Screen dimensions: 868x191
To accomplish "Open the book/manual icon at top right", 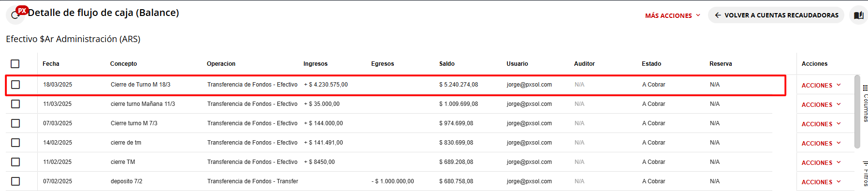I will [859, 15].
